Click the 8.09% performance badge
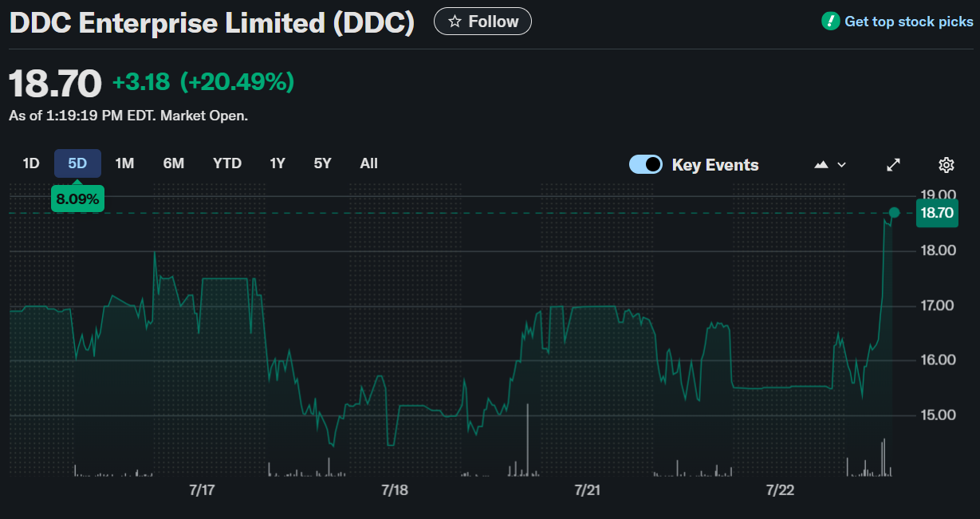980x519 pixels. coord(77,199)
